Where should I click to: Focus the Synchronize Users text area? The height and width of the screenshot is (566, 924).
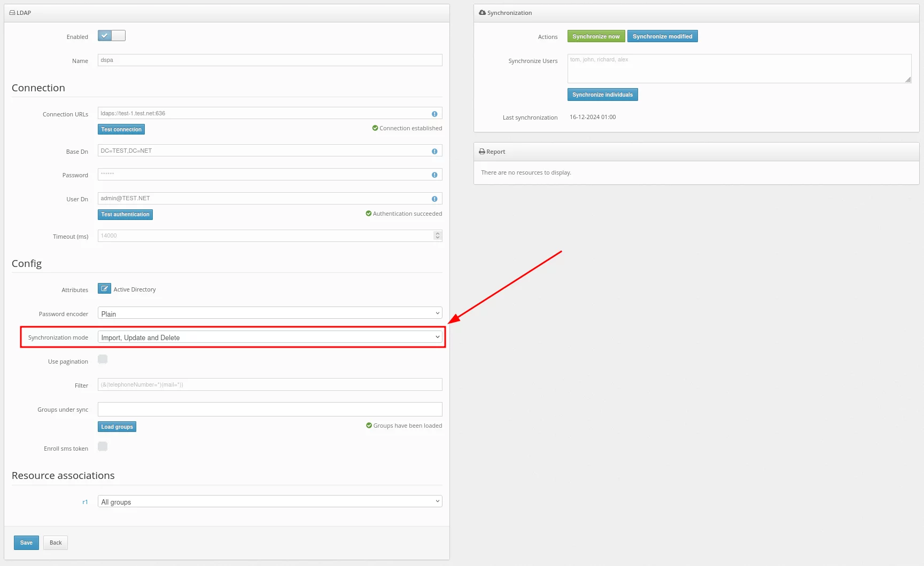(739, 68)
